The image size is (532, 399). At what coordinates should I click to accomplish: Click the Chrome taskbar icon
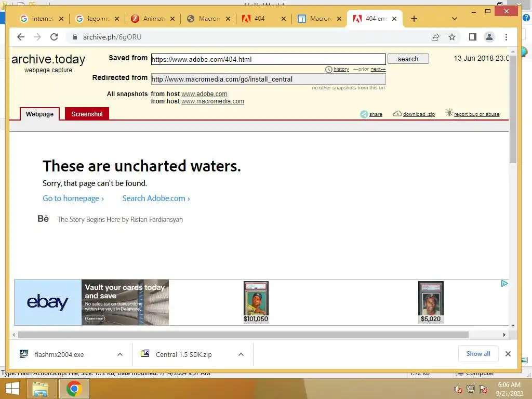pos(74,389)
